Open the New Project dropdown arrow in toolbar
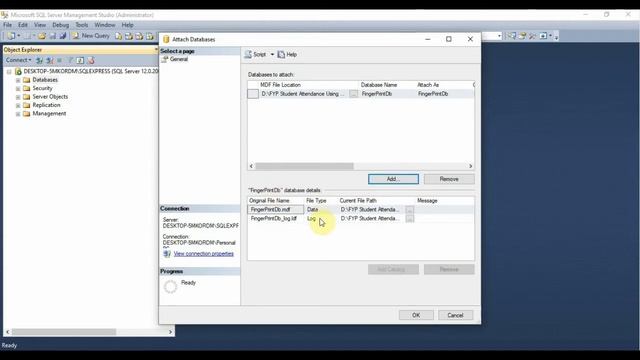The image size is (640, 360). pos(19,36)
